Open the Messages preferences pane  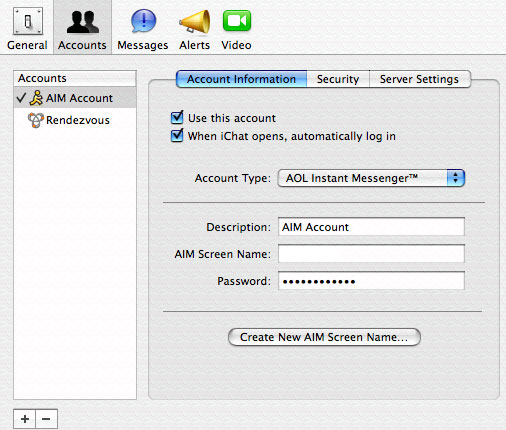(x=143, y=28)
